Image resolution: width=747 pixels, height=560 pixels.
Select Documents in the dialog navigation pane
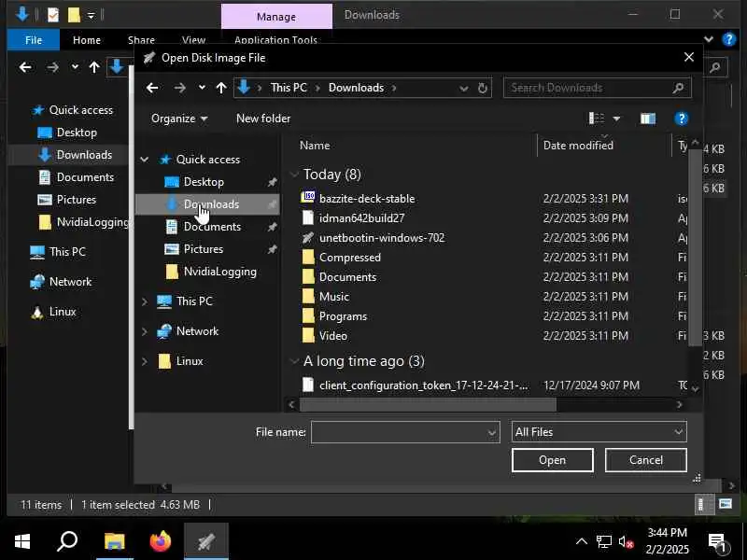point(212,227)
